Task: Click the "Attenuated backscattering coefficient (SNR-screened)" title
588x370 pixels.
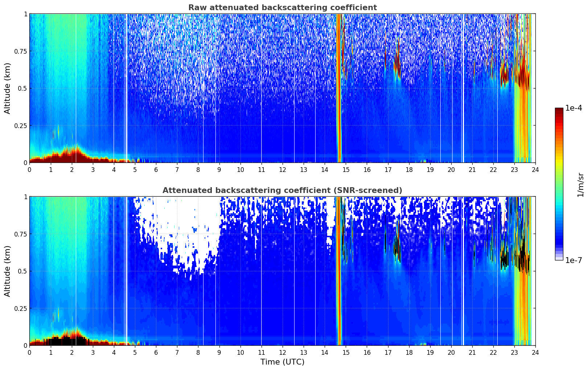Action: click(282, 190)
